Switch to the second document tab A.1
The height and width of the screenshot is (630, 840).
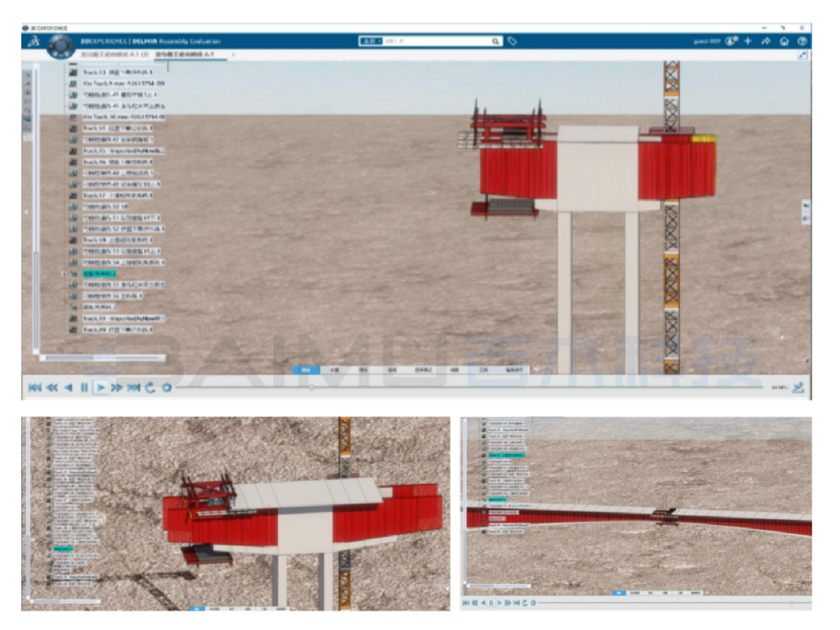coord(185,55)
